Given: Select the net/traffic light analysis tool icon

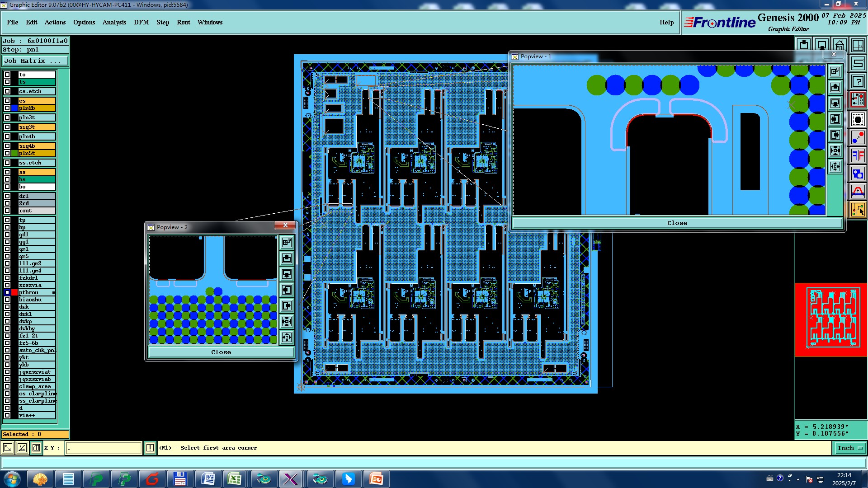Looking at the screenshot, I should pos(858,99).
